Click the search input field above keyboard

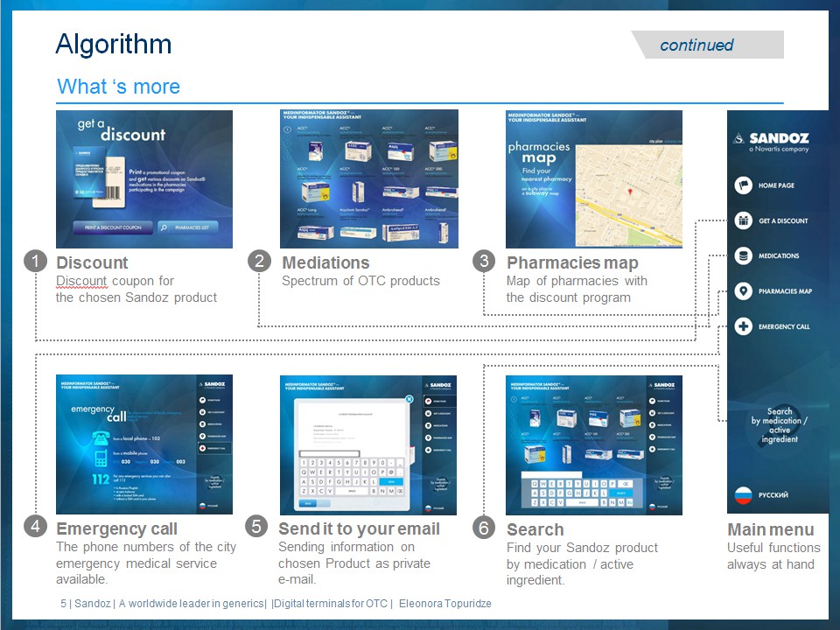click(551, 474)
